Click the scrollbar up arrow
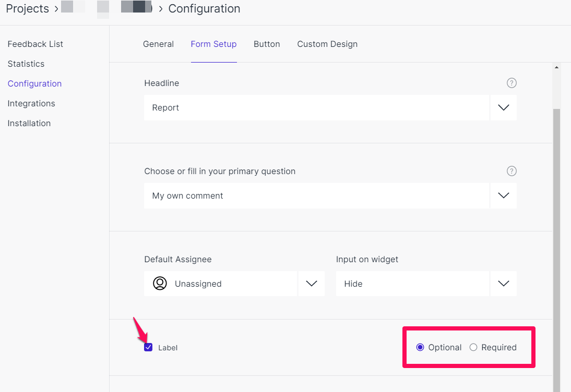Screen dimensions: 571x392 coord(556,67)
